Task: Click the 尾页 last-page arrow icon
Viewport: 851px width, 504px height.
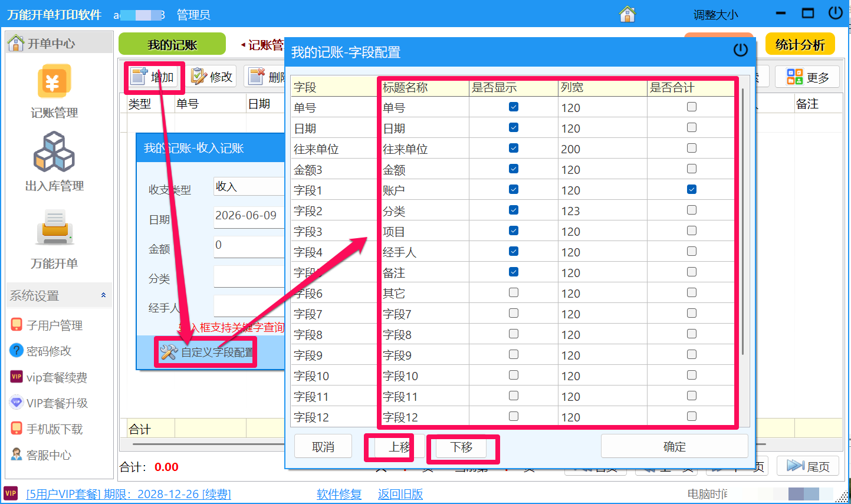Action: click(796, 466)
